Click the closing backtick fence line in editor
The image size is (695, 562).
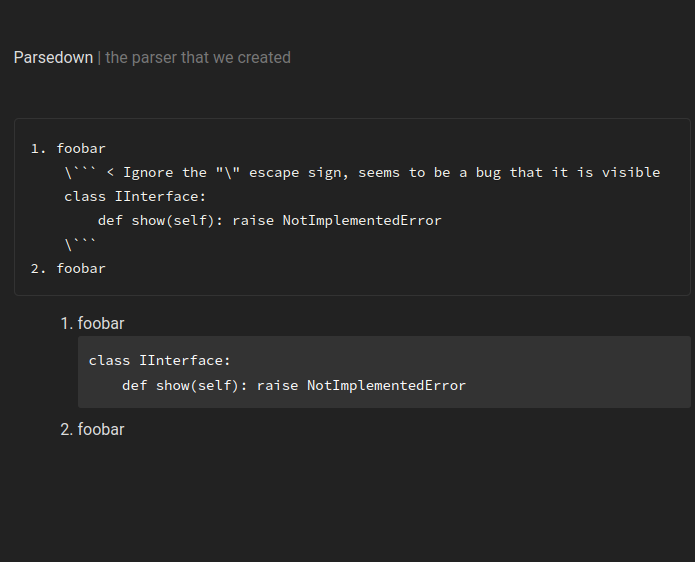pos(80,245)
